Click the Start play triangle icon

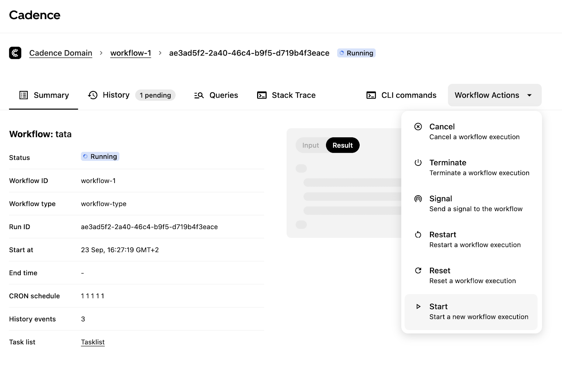pos(418,307)
